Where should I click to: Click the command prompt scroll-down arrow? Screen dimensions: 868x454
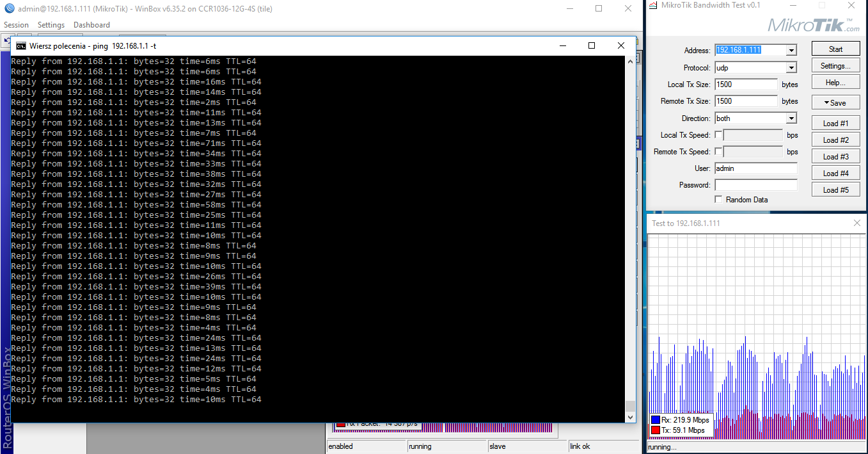tap(630, 417)
